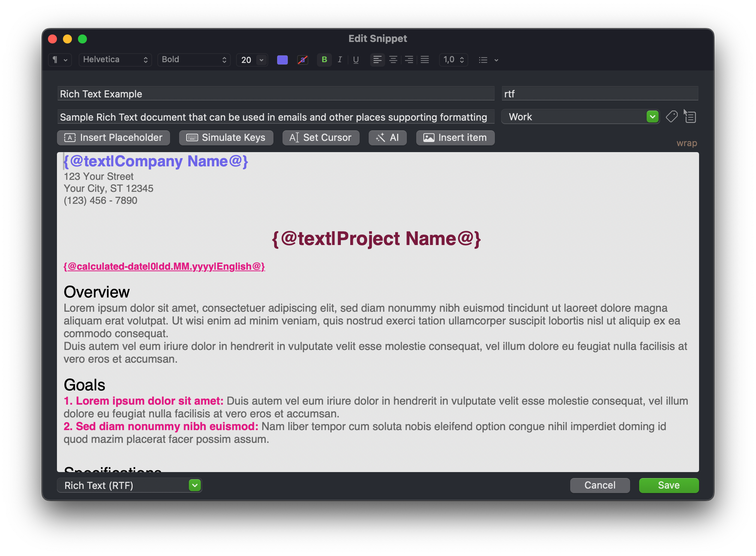
Task: Enable the paragraph style dropdown
Action: (59, 60)
